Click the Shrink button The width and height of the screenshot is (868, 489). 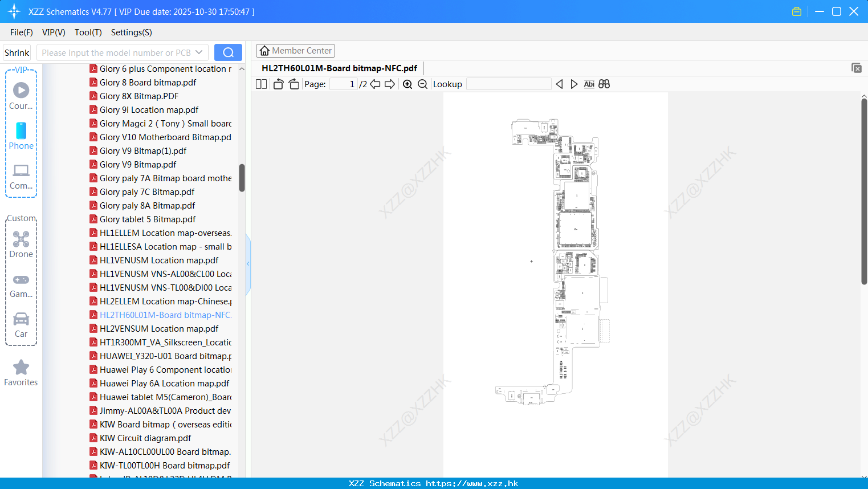point(17,52)
